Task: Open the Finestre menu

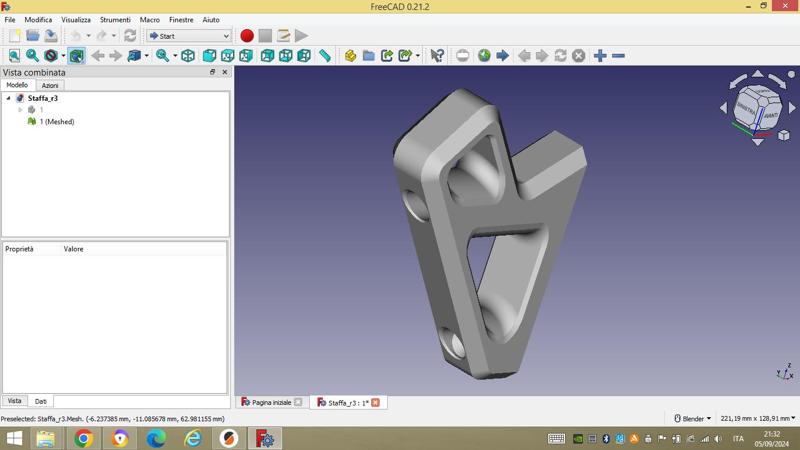Action: pyautogui.click(x=181, y=20)
